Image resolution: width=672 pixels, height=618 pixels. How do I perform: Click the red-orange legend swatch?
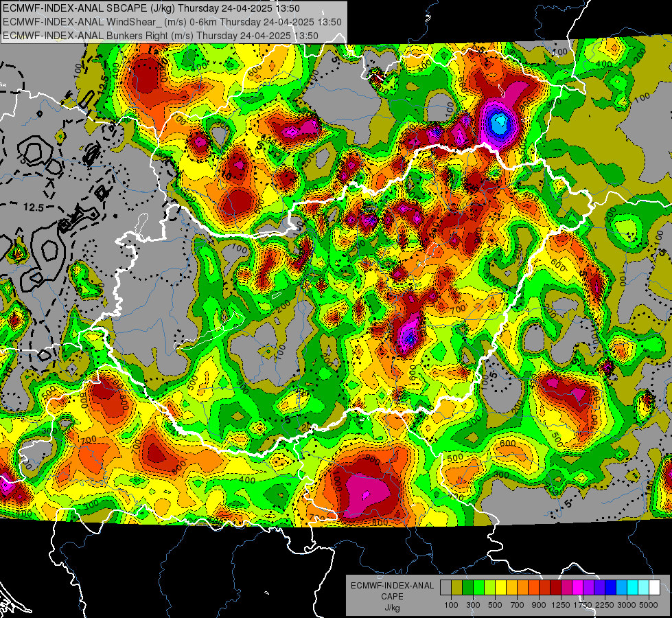click(x=533, y=588)
